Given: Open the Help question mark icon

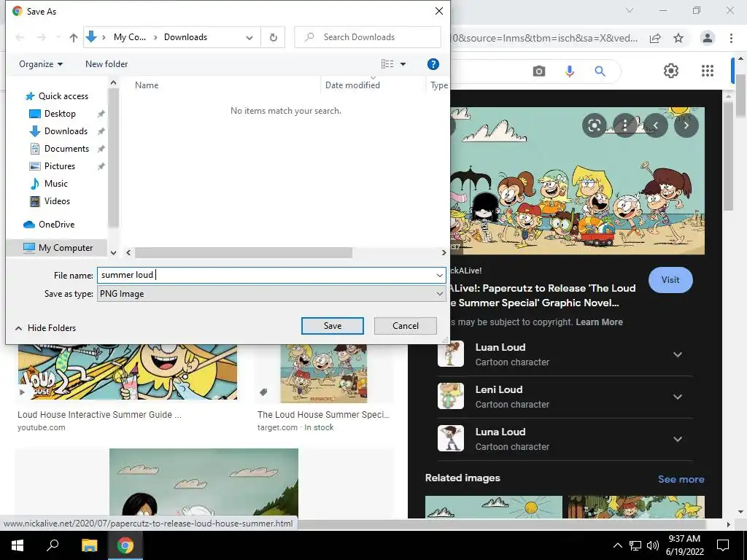Looking at the screenshot, I should pyautogui.click(x=433, y=64).
